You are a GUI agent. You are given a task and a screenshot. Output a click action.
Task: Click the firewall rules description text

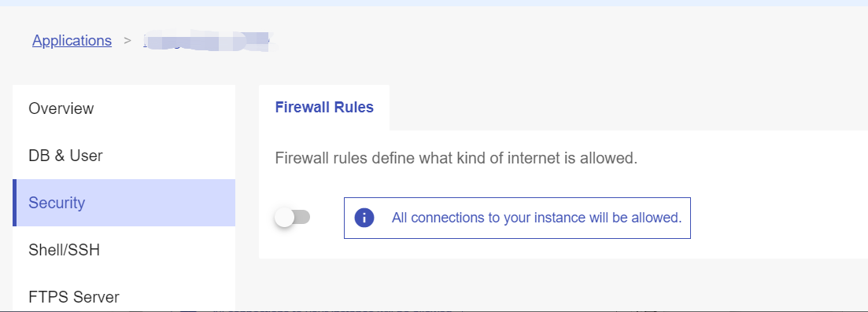456,159
